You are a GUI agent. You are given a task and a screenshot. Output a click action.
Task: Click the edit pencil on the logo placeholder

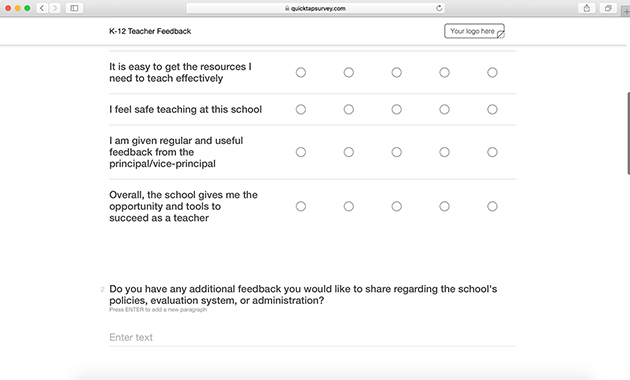pos(501,35)
